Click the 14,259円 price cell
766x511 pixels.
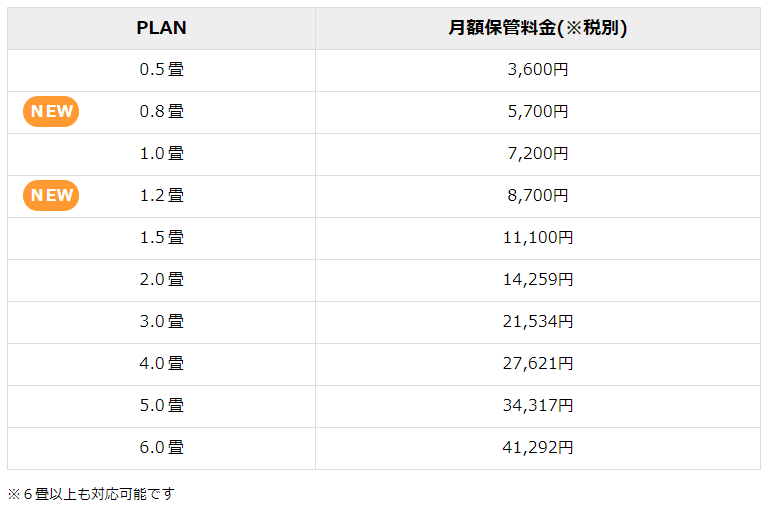[x=537, y=280]
